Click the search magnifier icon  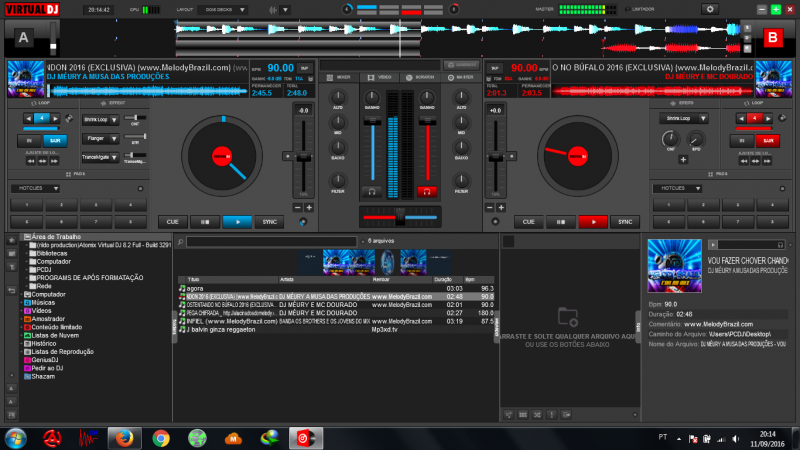[180, 242]
